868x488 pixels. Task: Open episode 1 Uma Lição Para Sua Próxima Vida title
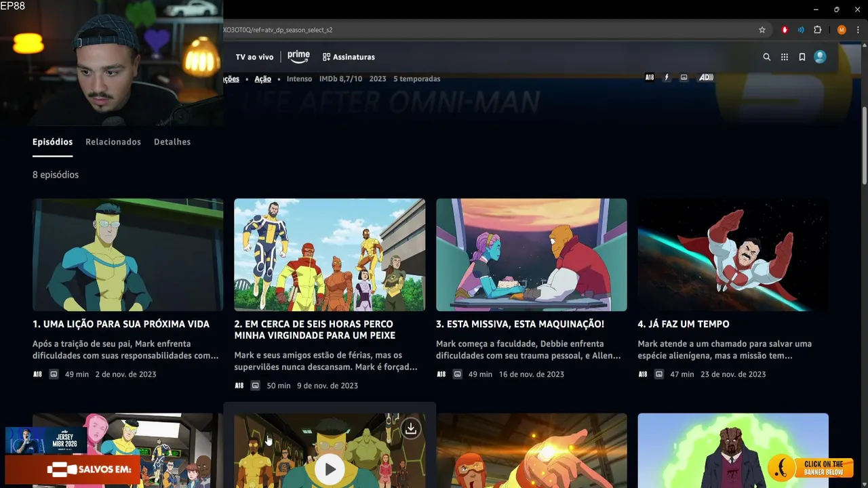click(121, 324)
